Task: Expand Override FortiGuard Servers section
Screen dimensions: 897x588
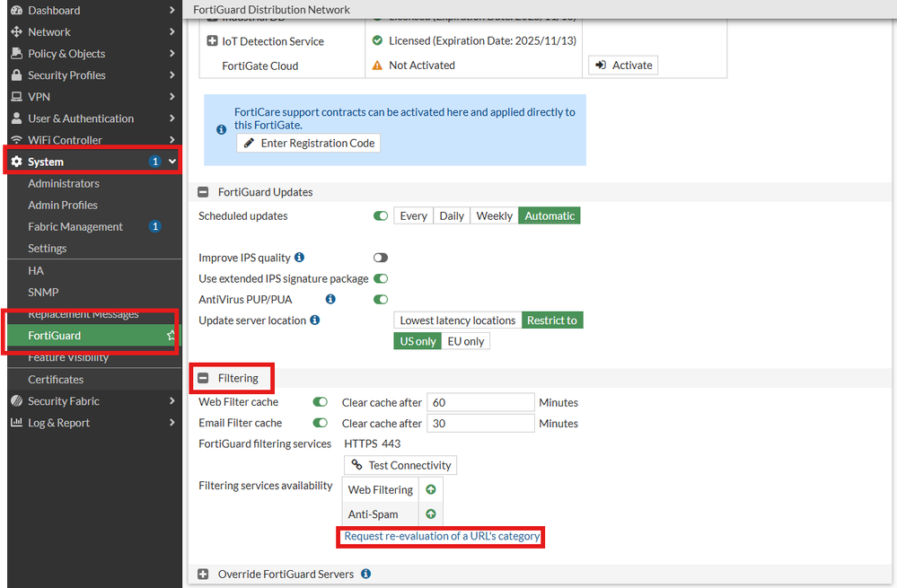Action: coord(203,574)
